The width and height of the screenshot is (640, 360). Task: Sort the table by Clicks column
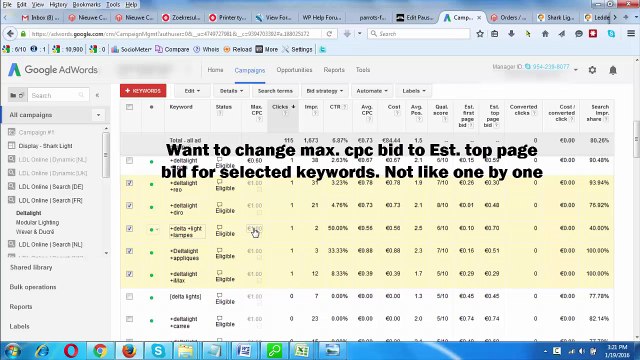[283, 107]
